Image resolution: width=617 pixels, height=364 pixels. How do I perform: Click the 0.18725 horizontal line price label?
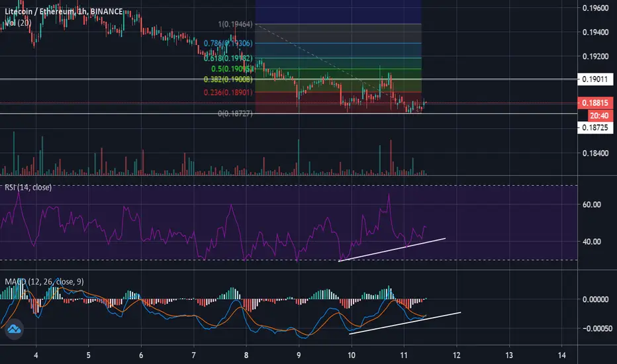(x=595, y=128)
